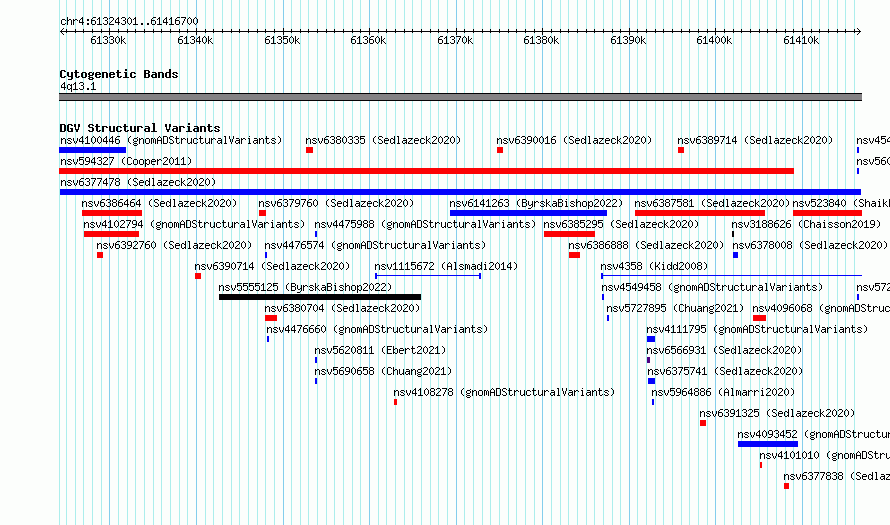The image size is (890, 525).
Task: Click the nsv6385295 (Sedlazeck2020) label
Action: tap(621, 224)
